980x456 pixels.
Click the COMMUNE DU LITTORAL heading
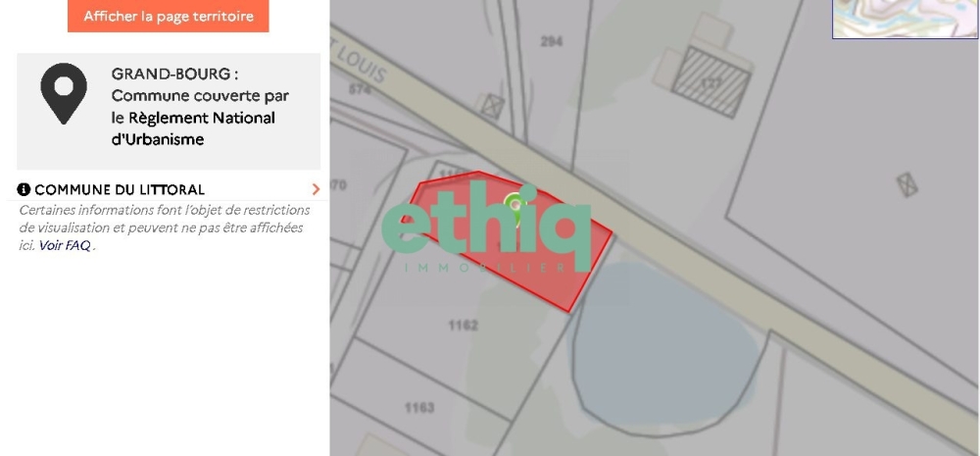coord(120,189)
